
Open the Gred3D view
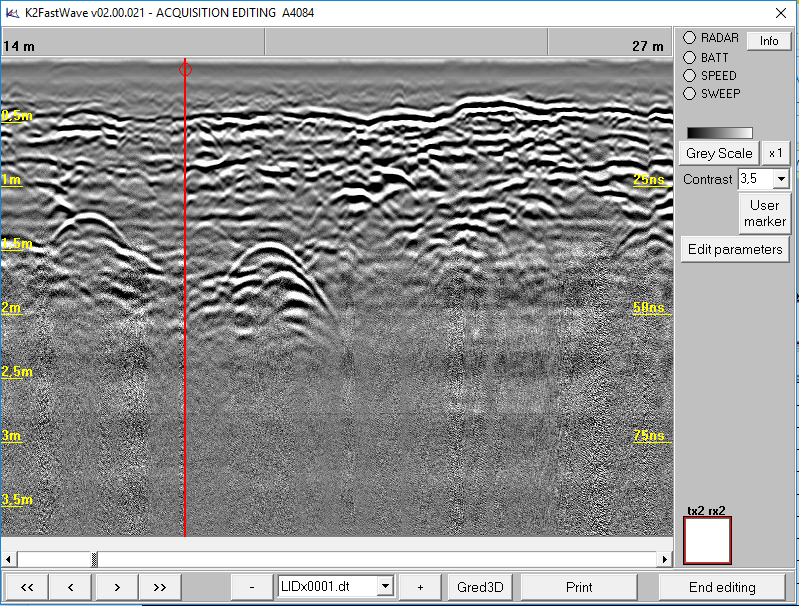[480, 587]
